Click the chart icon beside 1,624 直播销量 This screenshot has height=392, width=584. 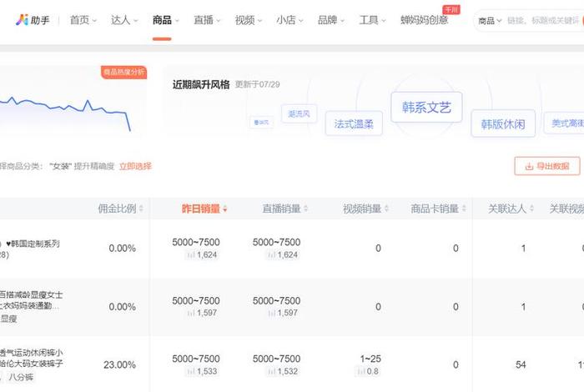[x=271, y=255]
